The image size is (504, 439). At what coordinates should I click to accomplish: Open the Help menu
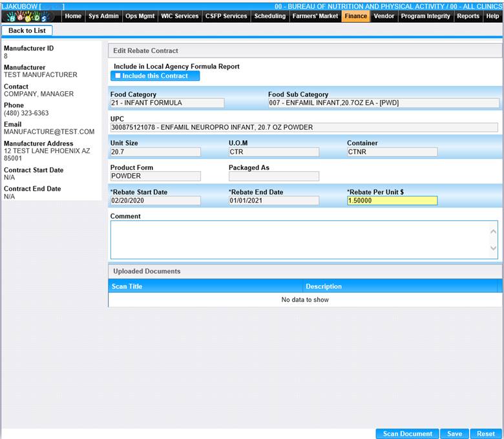click(492, 16)
